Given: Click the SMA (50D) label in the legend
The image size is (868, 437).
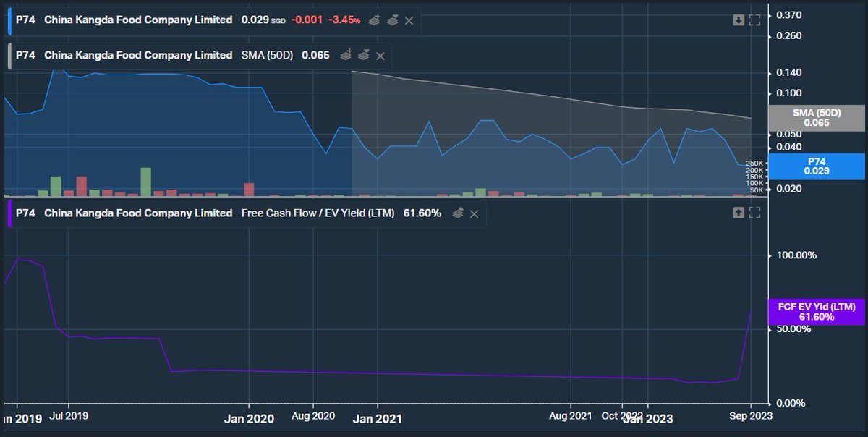Looking at the screenshot, I should coord(267,55).
